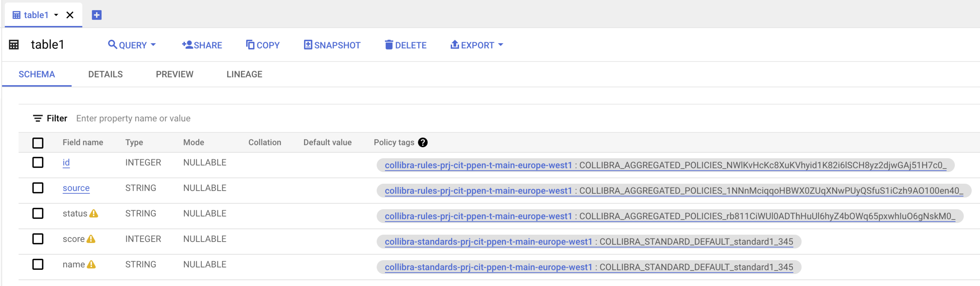980x286 pixels.
Task: Select all fields with the header checkbox
Action: 38,143
